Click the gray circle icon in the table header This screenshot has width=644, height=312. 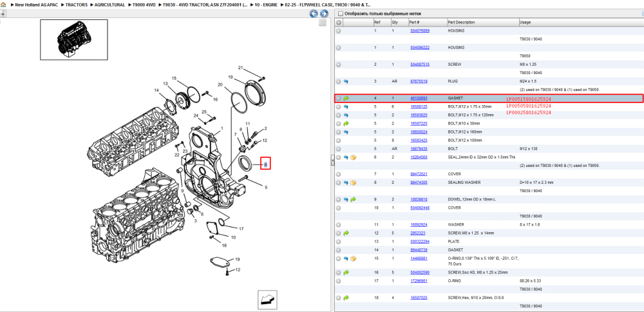coord(339,22)
